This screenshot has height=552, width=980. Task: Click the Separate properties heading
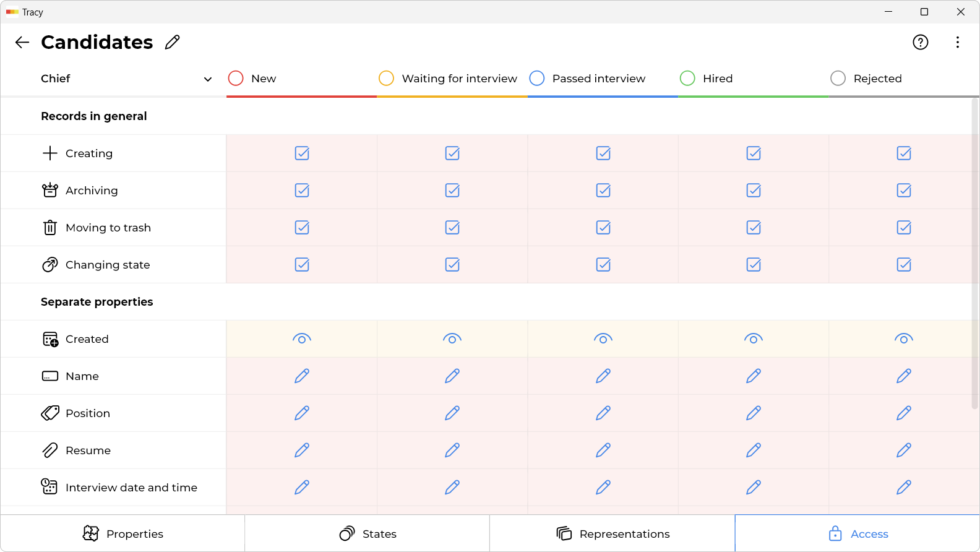tap(97, 302)
